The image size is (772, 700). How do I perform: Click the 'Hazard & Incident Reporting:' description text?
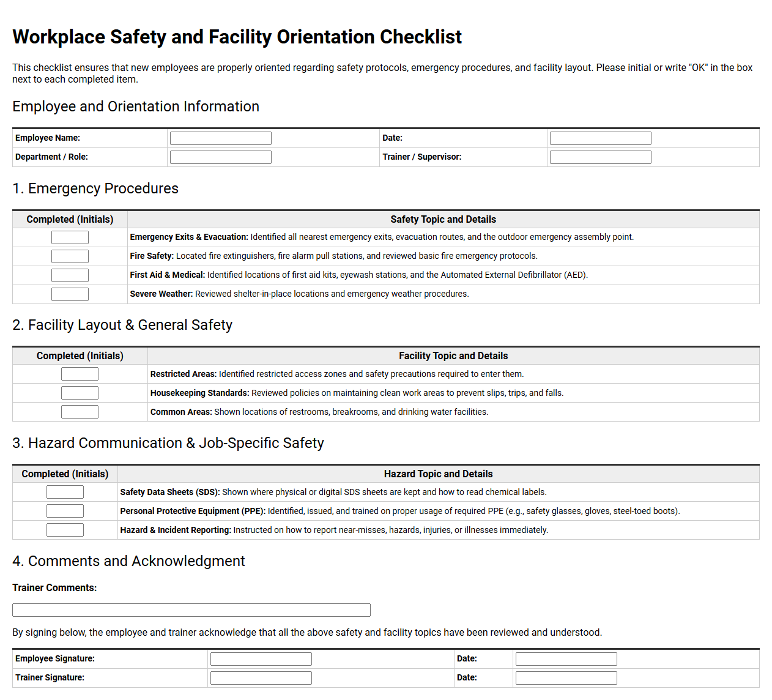click(x=334, y=530)
